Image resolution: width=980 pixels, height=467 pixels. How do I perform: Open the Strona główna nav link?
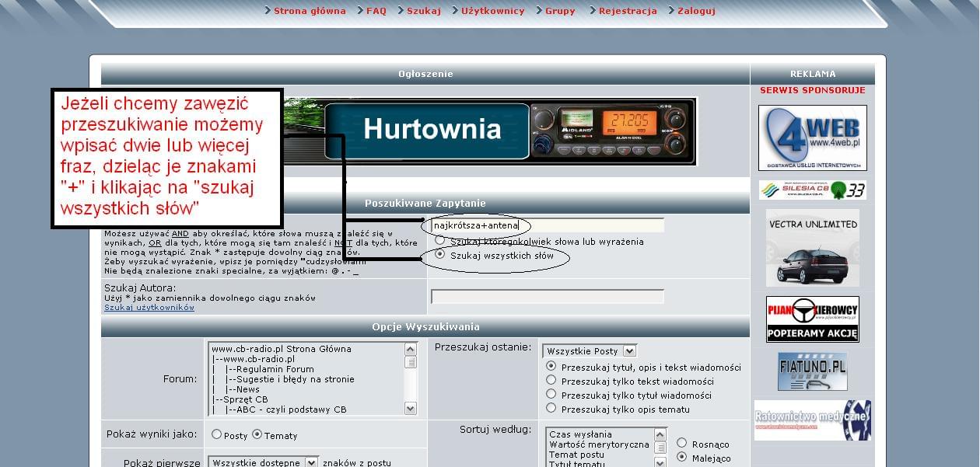point(310,11)
